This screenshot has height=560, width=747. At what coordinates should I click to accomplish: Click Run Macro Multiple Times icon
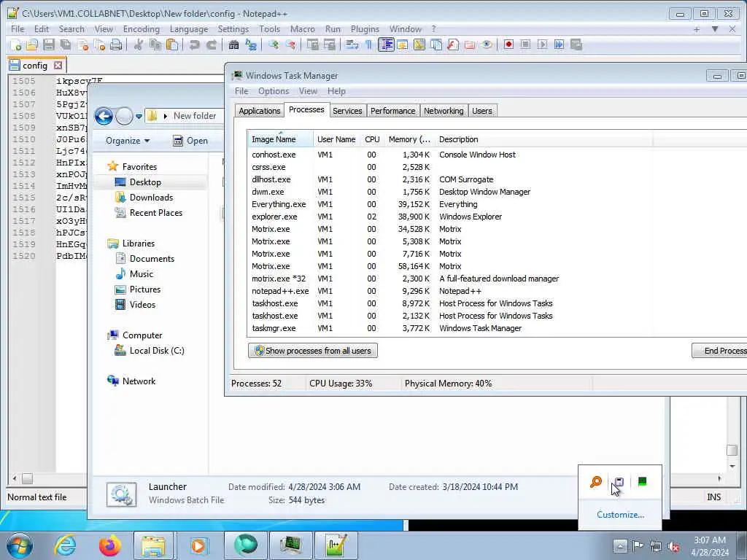click(x=560, y=44)
